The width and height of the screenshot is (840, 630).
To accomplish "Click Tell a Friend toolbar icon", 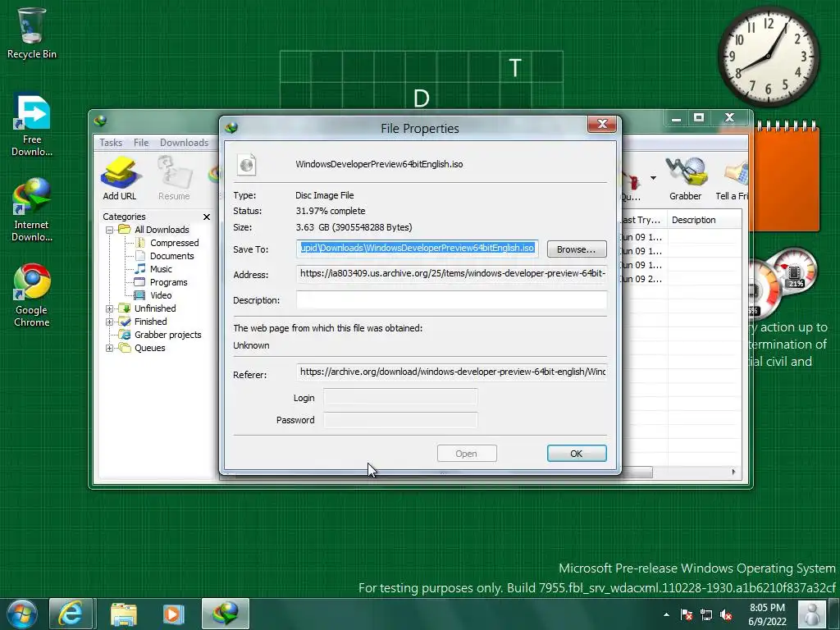I will (732, 178).
